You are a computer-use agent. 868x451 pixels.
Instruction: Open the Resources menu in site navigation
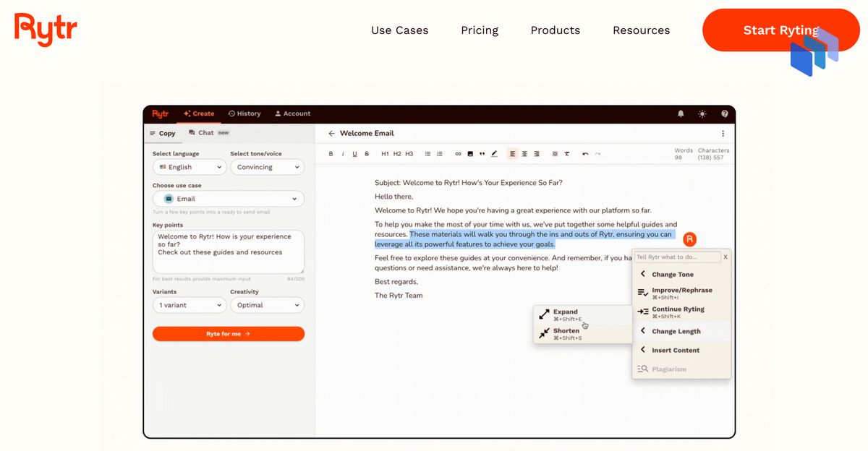click(642, 30)
